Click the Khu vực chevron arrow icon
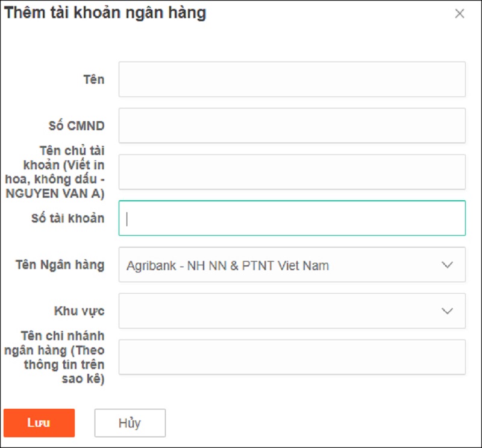The image size is (482, 448). (x=447, y=311)
